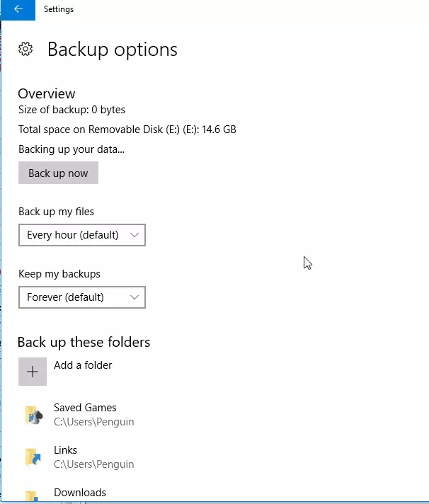The image size is (429, 504).
Task: Select the Saved Games folder icon
Action: point(34,415)
